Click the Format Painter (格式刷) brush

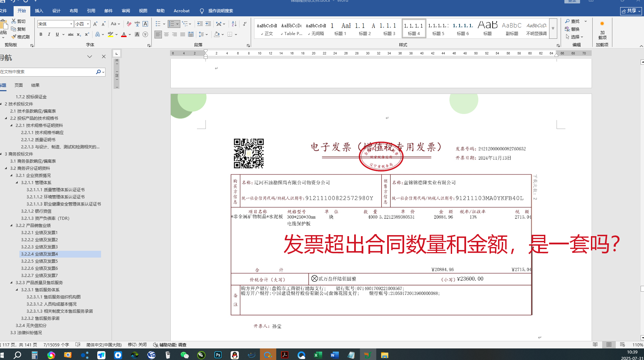[14, 37]
